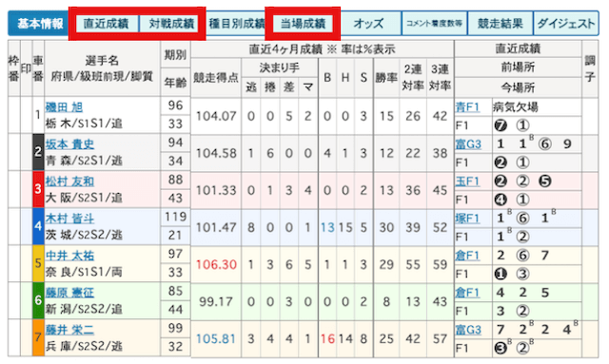
Task: Click 栃木/S1S1/追 racer details
Action: (x=84, y=124)
